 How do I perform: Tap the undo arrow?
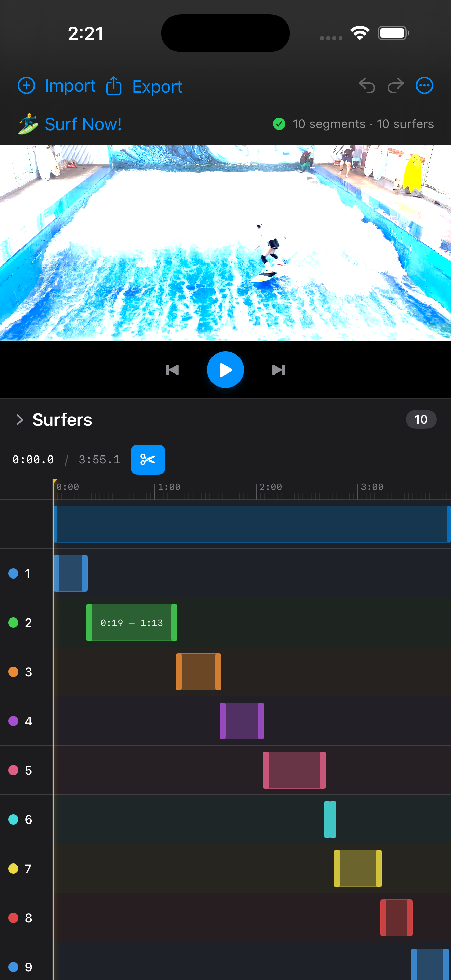coord(367,85)
